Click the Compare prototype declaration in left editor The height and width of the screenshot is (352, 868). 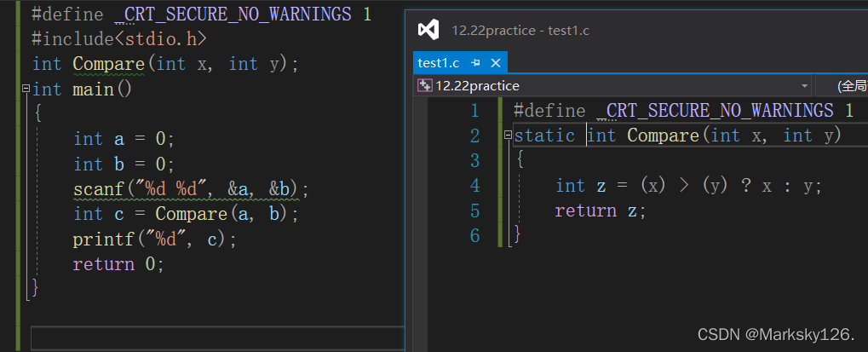click(165, 64)
